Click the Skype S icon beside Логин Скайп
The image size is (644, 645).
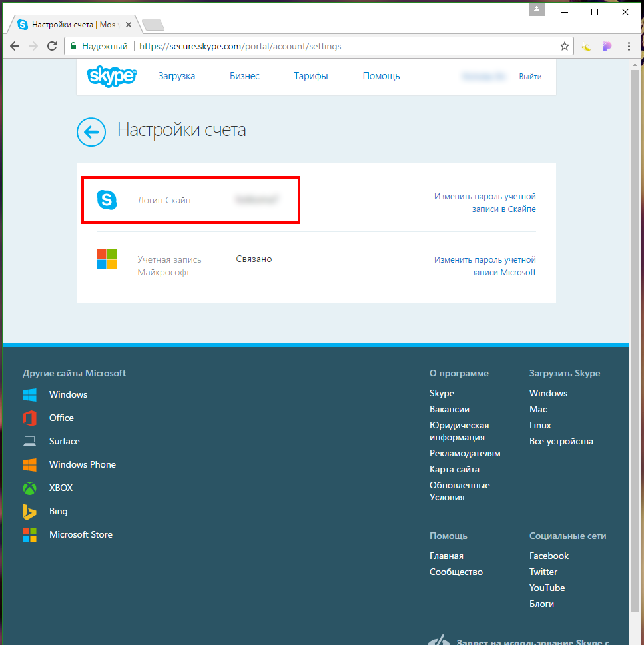pos(107,200)
